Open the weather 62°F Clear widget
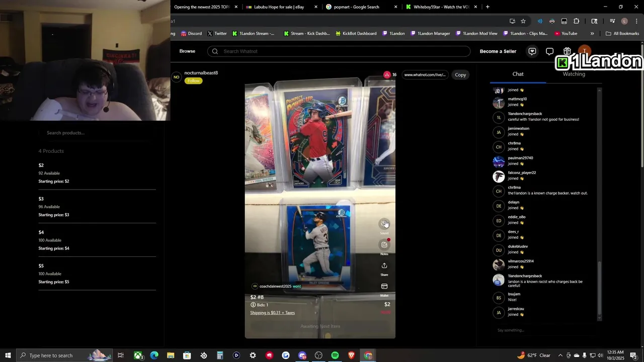The height and width of the screenshot is (362, 644). [x=534, y=355]
